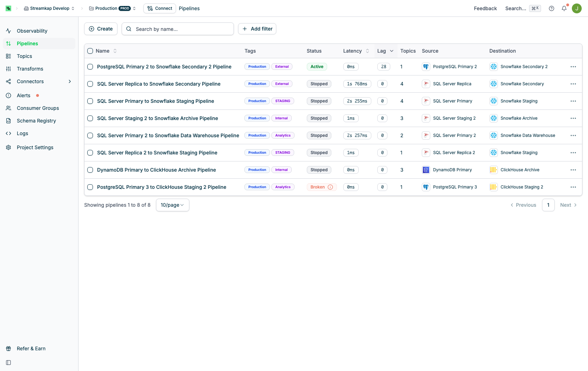Sort by Latency column arrows
This screenshot has width=588, height=371.
pyautogui.click(x=367, y=51)
